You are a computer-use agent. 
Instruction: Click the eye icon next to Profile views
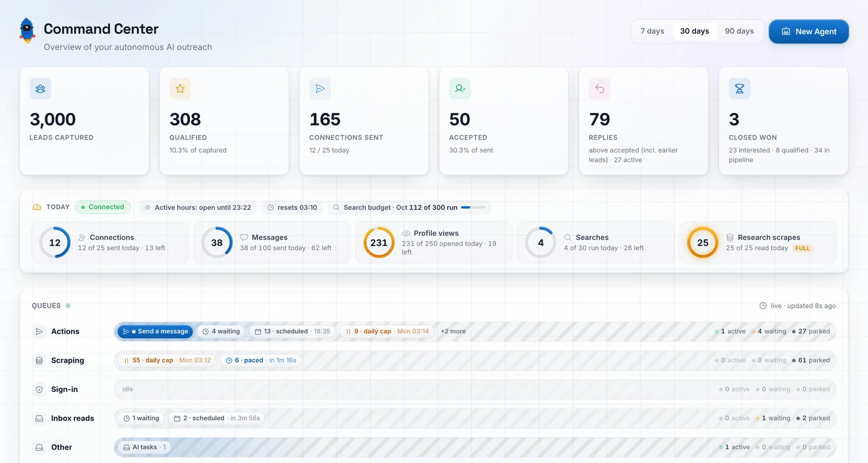click(406, 233)
